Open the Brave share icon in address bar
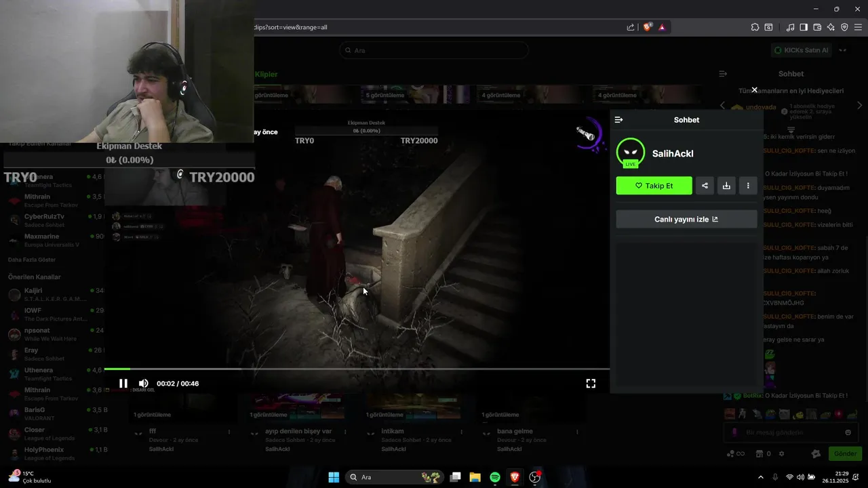The image size is (868, 488). [631, 27]
